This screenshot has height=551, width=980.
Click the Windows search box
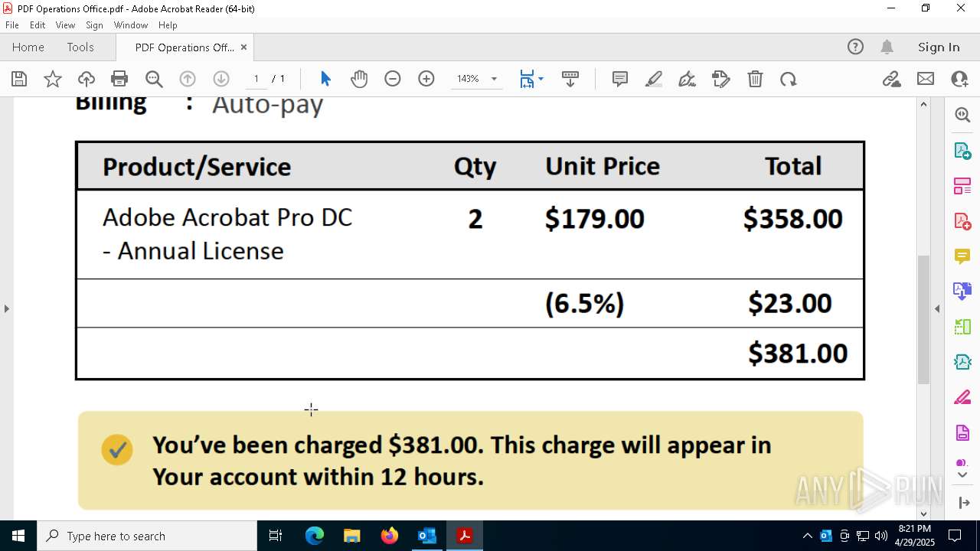pos(147,536)
